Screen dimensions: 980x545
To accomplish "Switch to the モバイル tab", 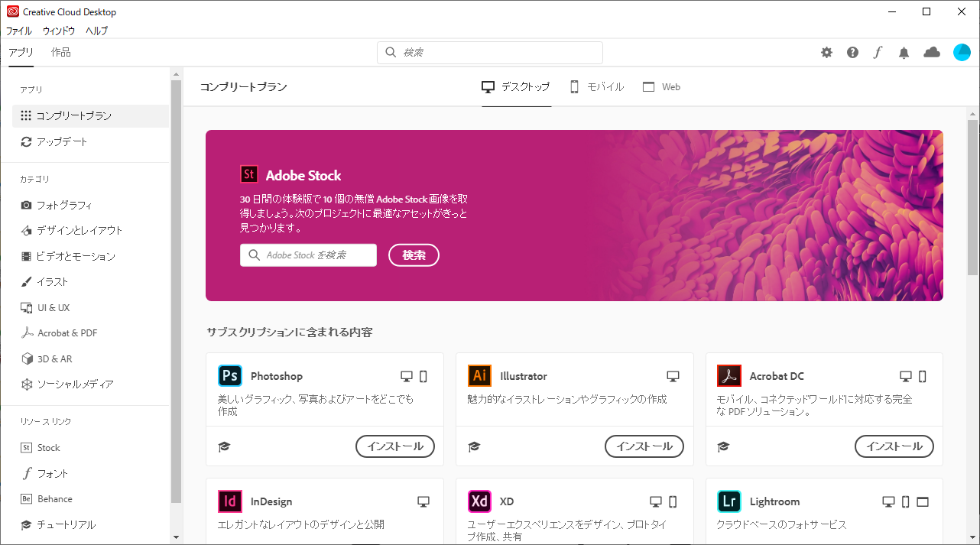I will [x=597, y=87].
